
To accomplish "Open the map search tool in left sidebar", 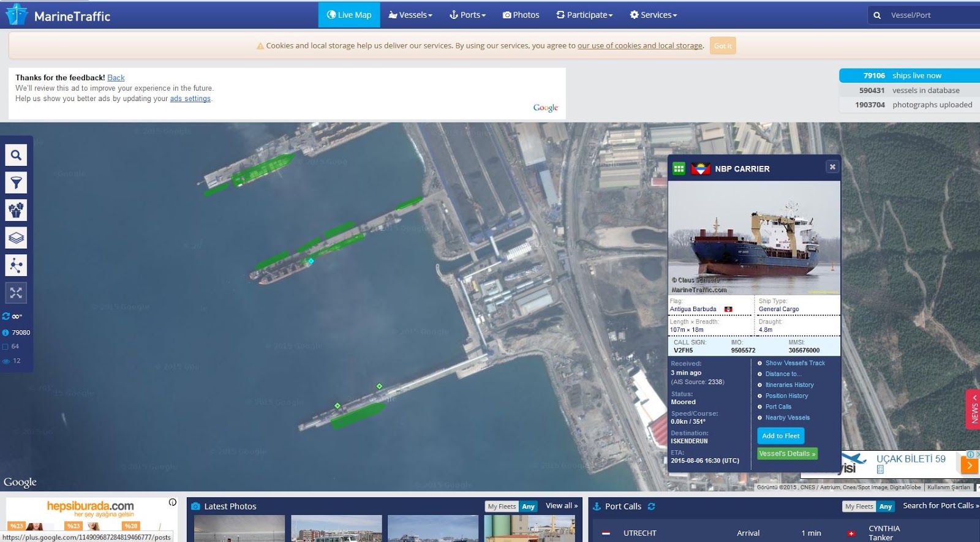I will tap(16, 155).
